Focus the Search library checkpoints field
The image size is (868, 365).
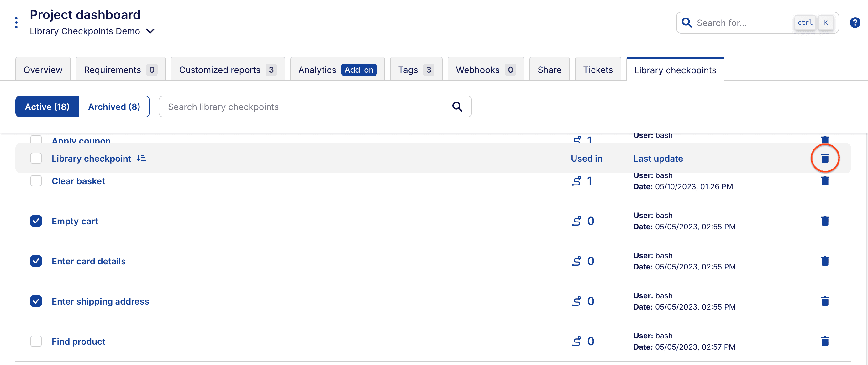pos(303,107)
